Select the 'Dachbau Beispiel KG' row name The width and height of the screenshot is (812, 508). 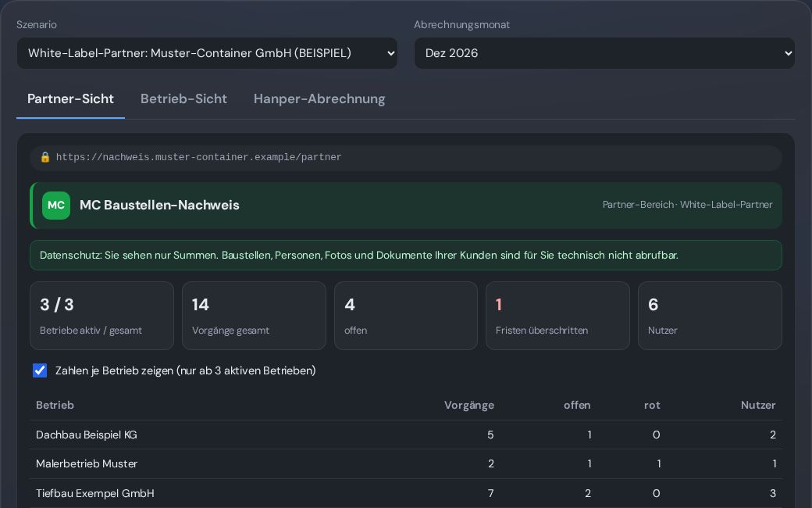click(x=87, y=435)
